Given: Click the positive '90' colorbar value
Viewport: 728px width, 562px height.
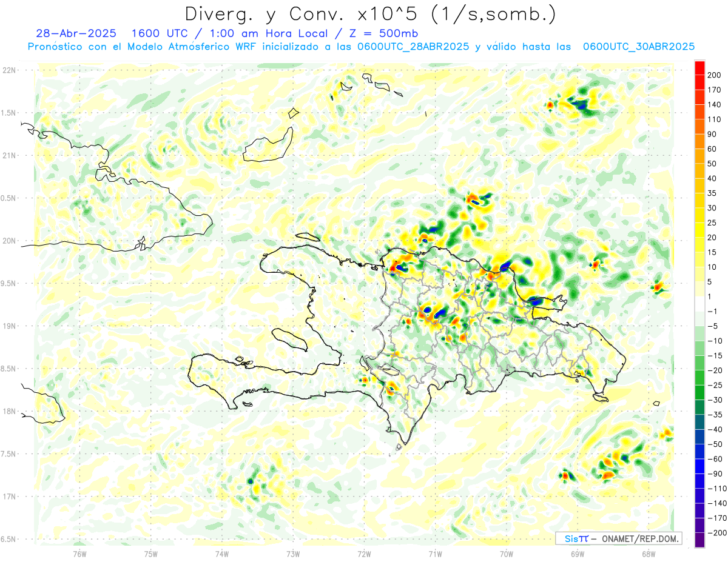Looking at the screenshot, I should pyautogui.click(x=713, y=134).
